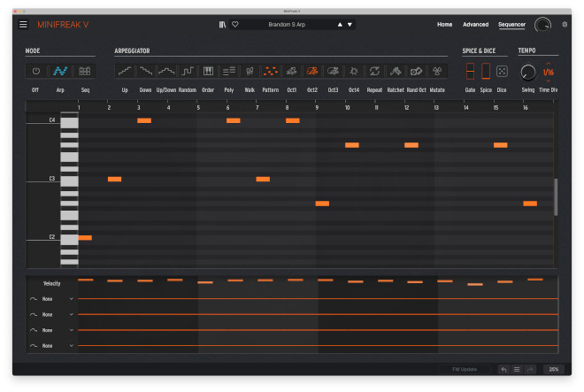Go to the Home tab

tap(444, 25)
